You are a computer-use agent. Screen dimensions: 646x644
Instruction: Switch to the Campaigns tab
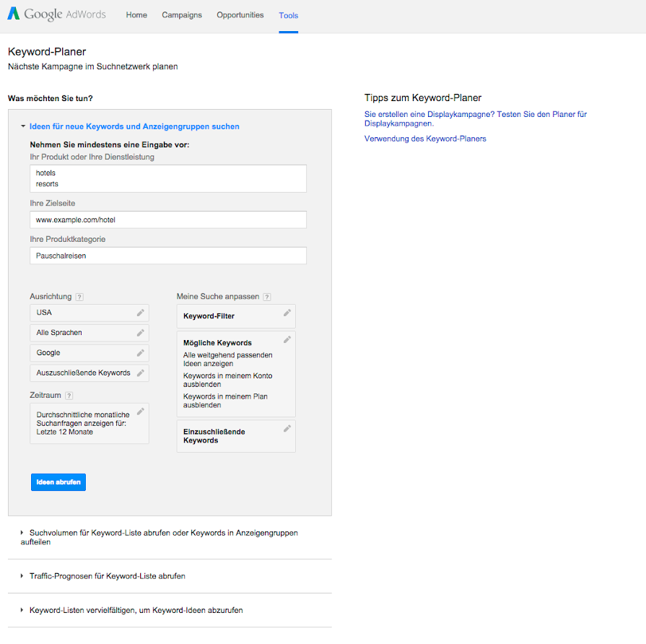click(x=182, y=15)
